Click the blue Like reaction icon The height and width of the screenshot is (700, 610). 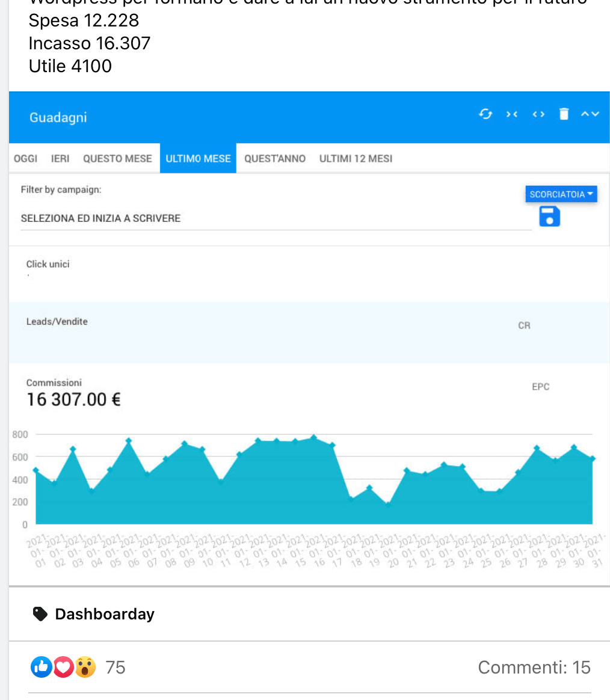(41, 667)
